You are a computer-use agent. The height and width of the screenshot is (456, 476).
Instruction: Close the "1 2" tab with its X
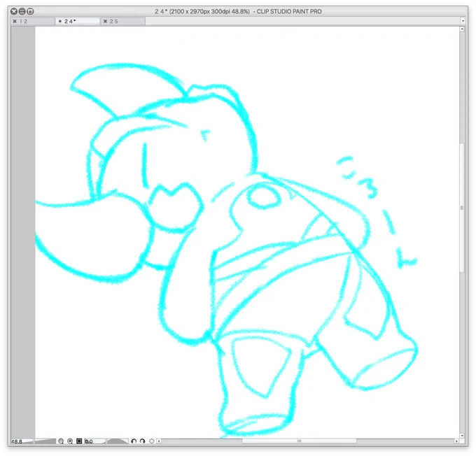(x=15, y=21)
